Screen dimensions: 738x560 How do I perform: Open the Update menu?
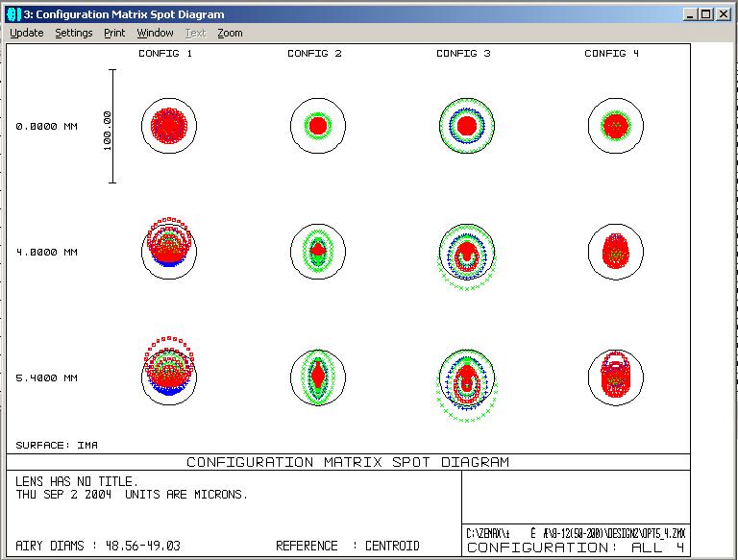27,33
